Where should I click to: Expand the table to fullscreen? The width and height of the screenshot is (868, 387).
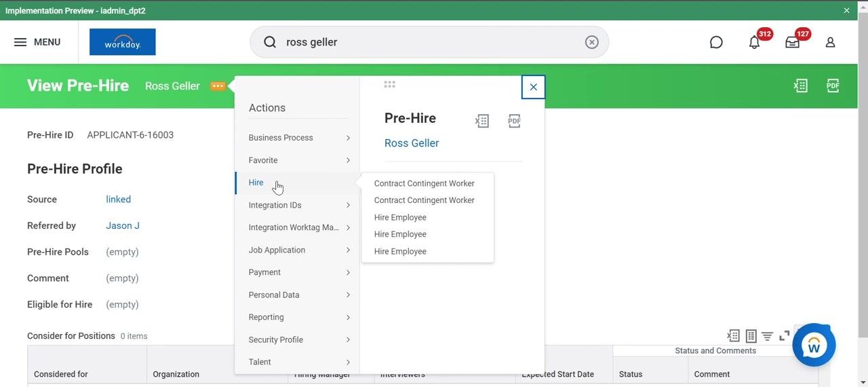(x=785, y=335)
